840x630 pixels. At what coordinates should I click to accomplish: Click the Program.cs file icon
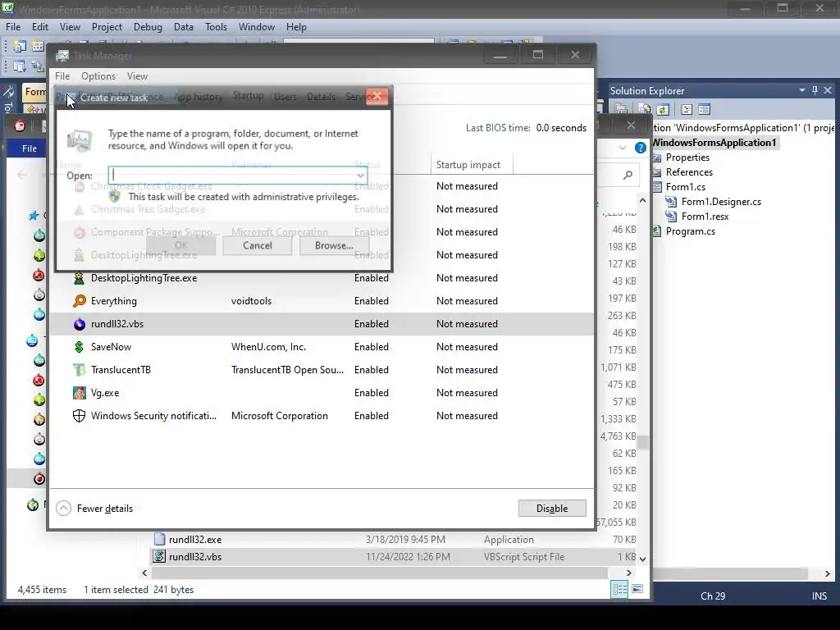pyautogui.click(x=657, y=231)
